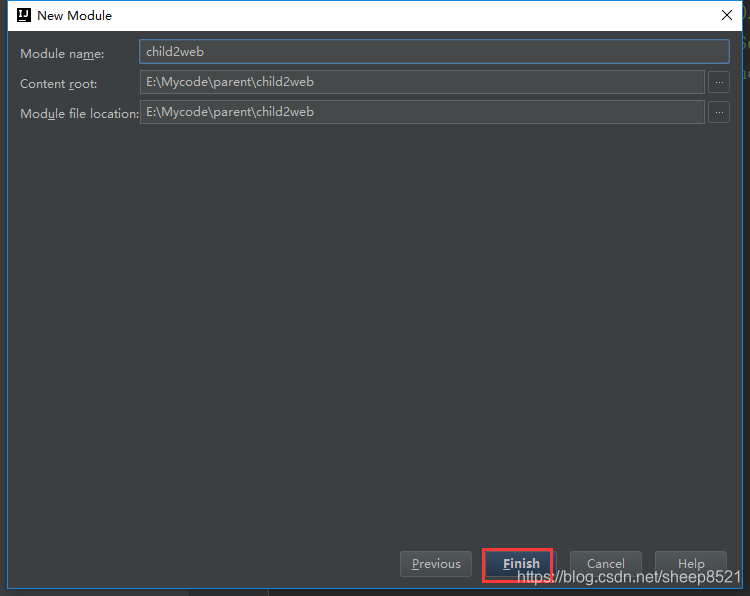The width and height of the screenshot is (750, 596).
Task: Click the Module name input field
Action: [x=434, y=52]
